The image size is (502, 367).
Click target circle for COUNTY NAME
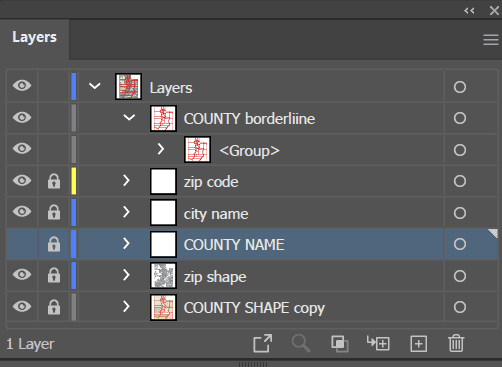coord(460,244)
